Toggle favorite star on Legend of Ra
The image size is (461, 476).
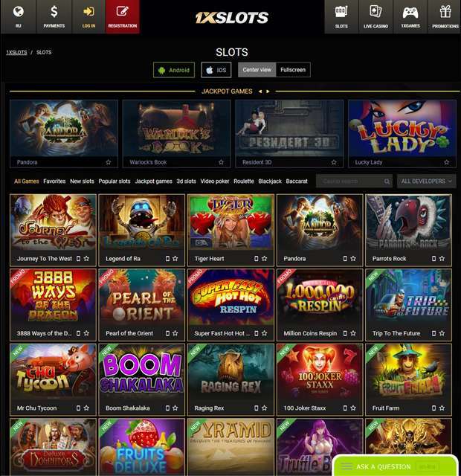click(175, 259)
